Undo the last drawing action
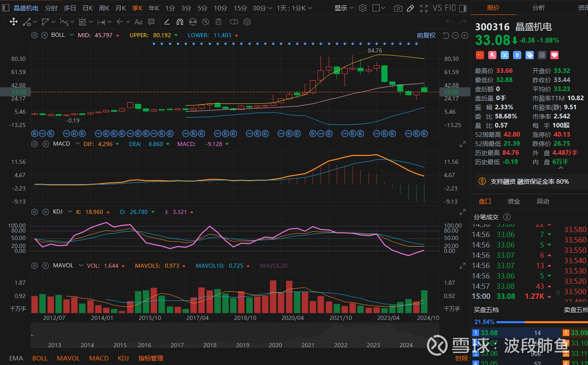 click(450, 22)
